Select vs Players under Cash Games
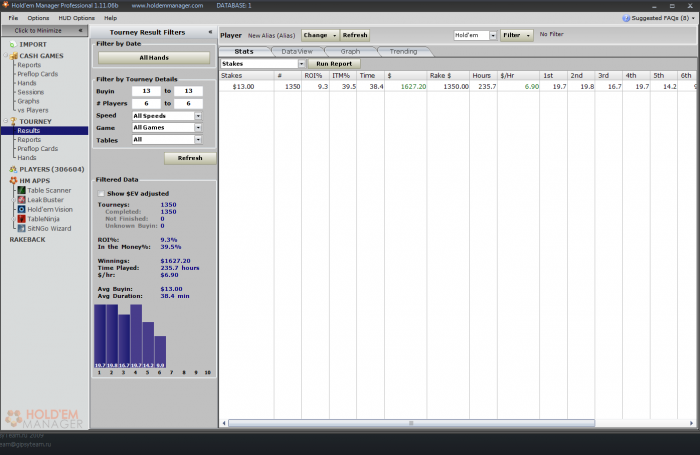 click(x=33, y=110)
